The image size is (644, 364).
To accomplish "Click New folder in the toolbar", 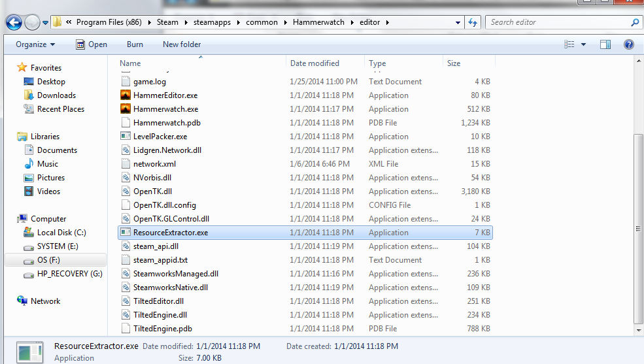I will tap(182, 44).
